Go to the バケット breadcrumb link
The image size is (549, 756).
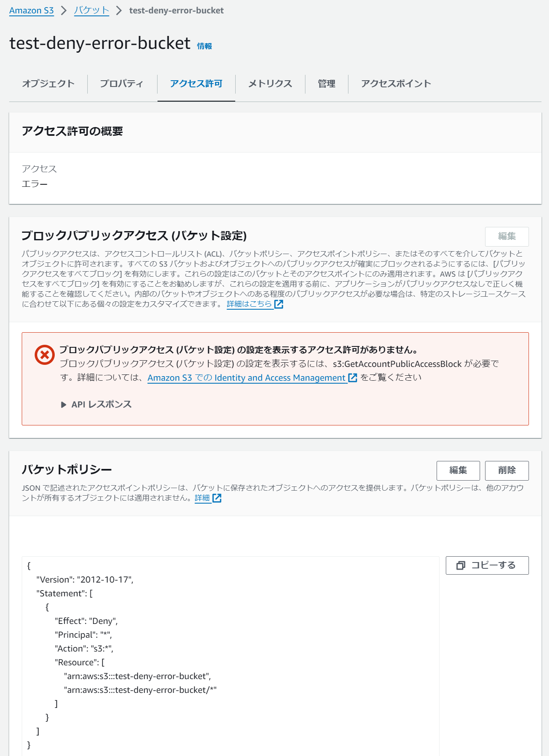tap(91, 10)
